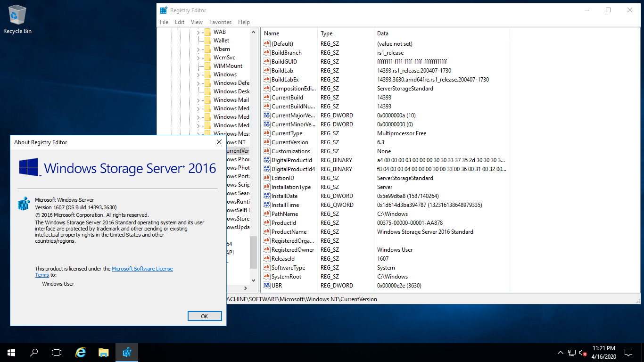Select the ProductName registry value

[x=289, y=232]
